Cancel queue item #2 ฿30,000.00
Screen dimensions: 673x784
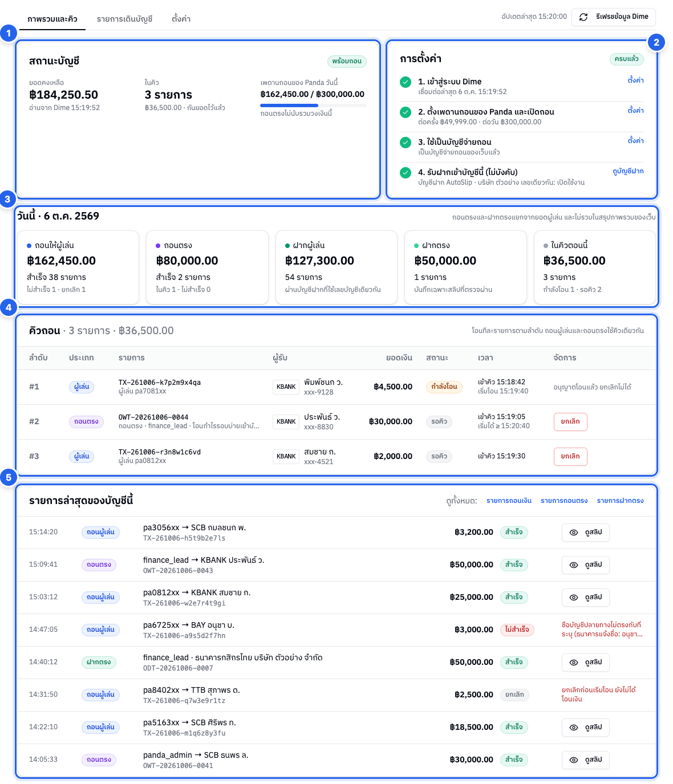(570, 422)
